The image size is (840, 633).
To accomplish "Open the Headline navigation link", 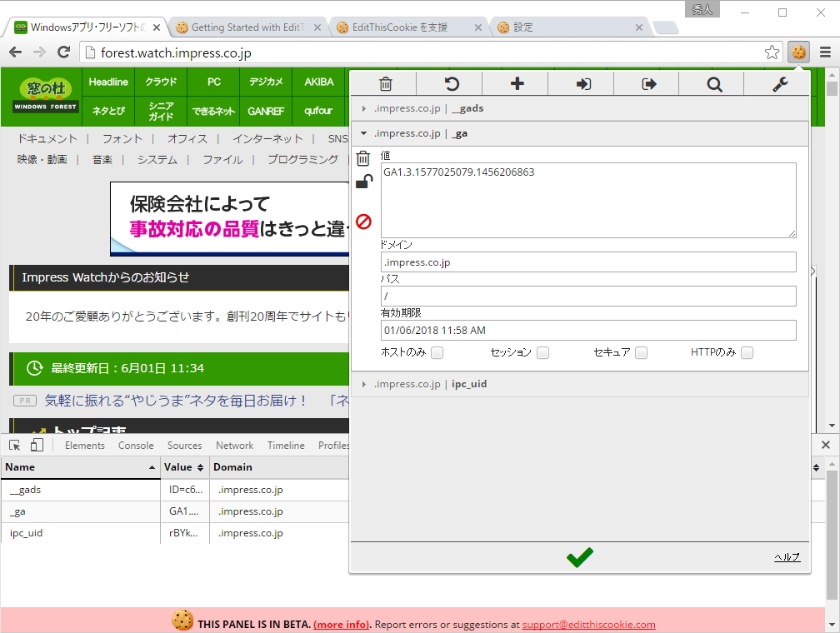I will (x=108, y=82).
